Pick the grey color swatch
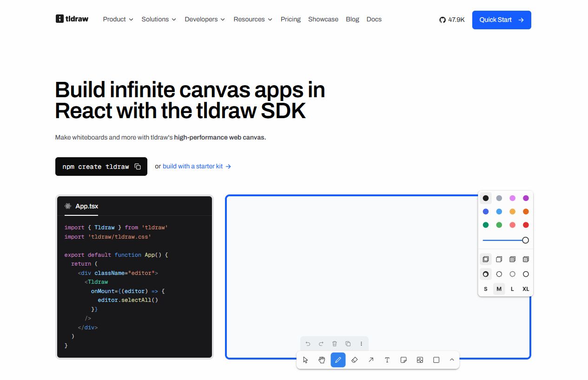This screenshot has width=588, height=380. click(x=499, y=198)
